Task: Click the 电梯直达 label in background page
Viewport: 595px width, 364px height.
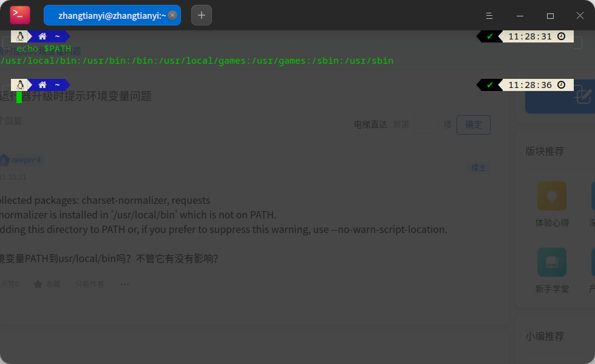Action: coord(370,124)
